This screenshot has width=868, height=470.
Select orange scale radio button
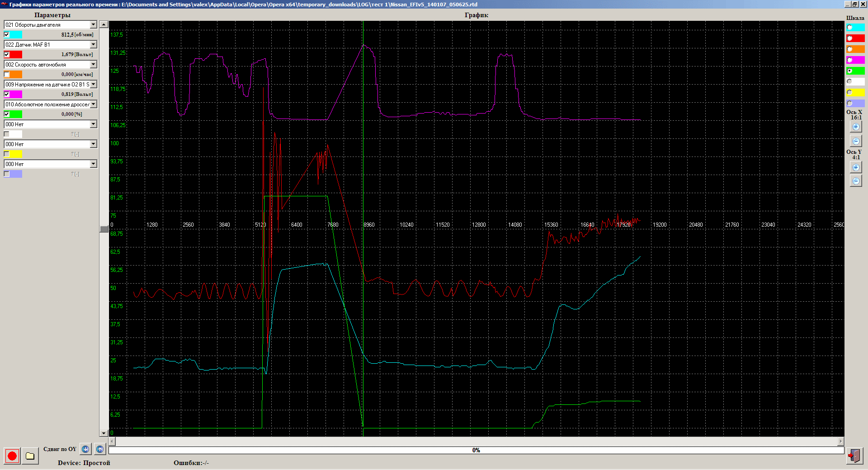[849, 49]
